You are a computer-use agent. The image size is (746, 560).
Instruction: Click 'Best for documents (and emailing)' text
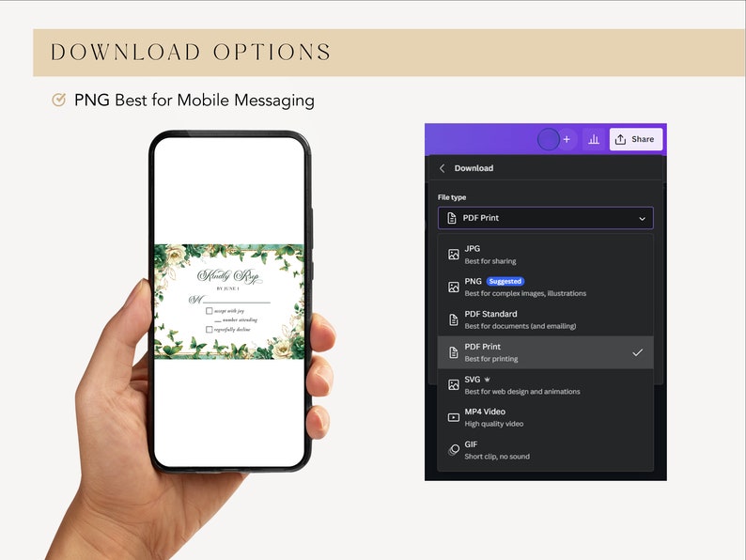(521, 326)
